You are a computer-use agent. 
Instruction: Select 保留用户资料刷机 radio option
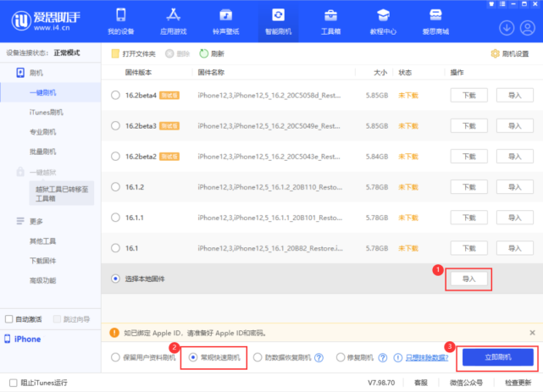point(115,357)
